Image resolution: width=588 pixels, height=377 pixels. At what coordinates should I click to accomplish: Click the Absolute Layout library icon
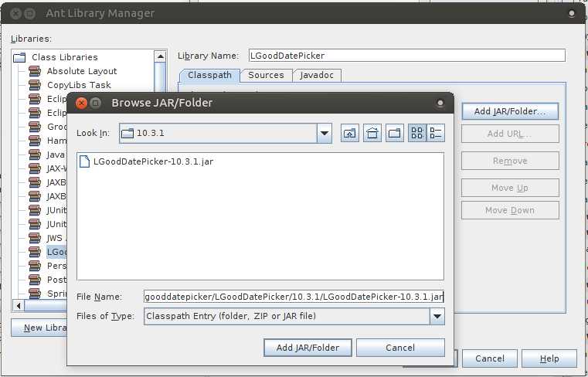[35, 71]
